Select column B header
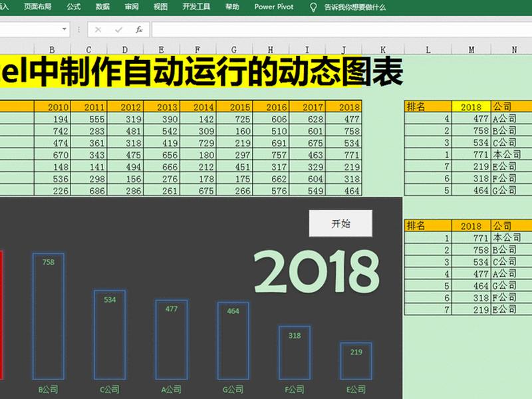Screen dimensions: 532x399 coord(52,49)
